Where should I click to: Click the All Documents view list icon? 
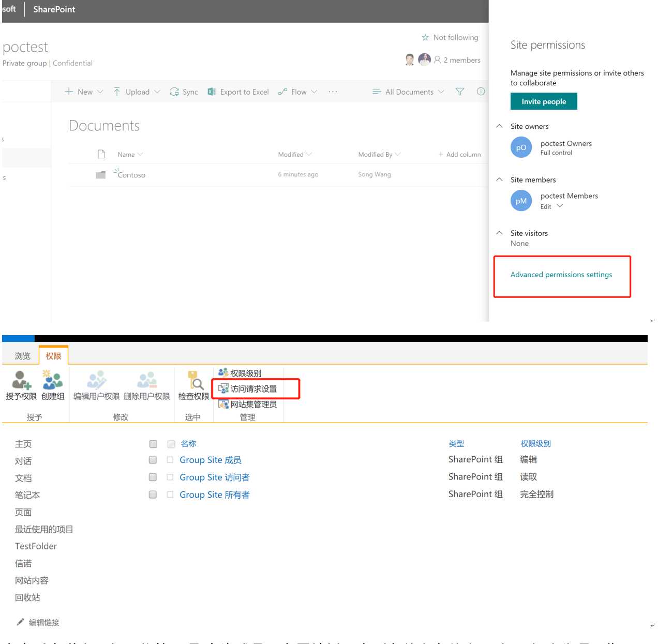(377, 92)
